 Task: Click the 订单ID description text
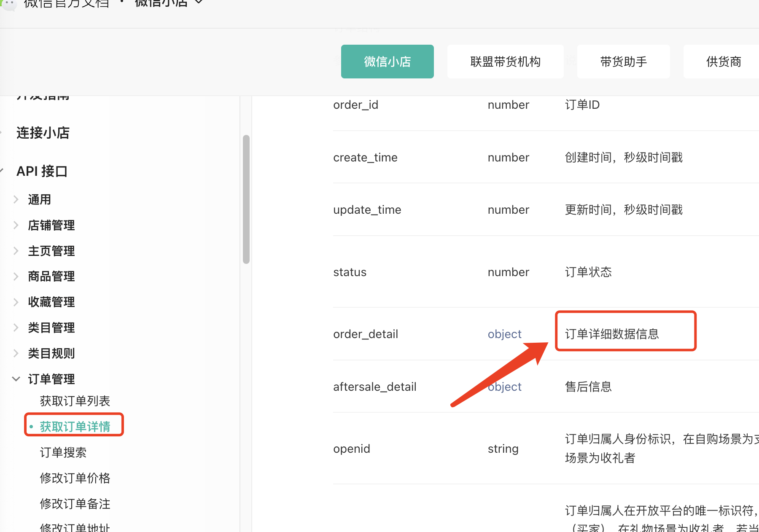[x=582, y=105]
